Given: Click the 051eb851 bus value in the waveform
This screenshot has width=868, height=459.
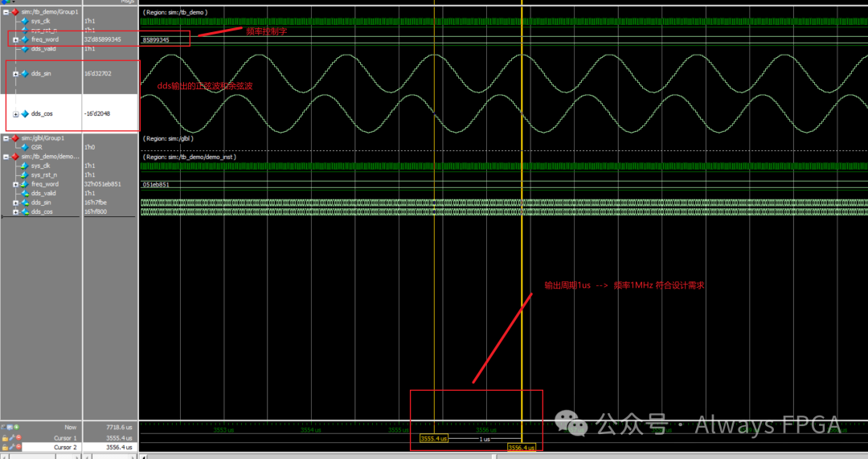Looking at the screenshot, I should pyautogui.click(x=156, y=185).
